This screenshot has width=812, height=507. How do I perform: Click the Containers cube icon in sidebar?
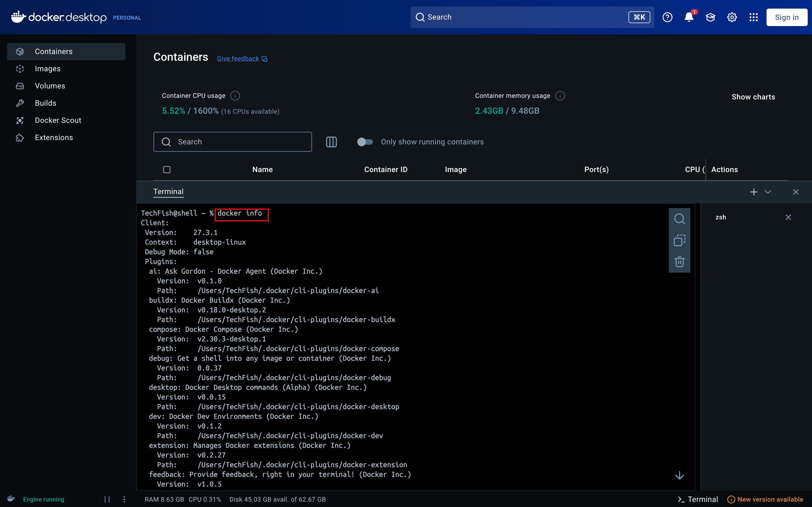tap(20, 51)
